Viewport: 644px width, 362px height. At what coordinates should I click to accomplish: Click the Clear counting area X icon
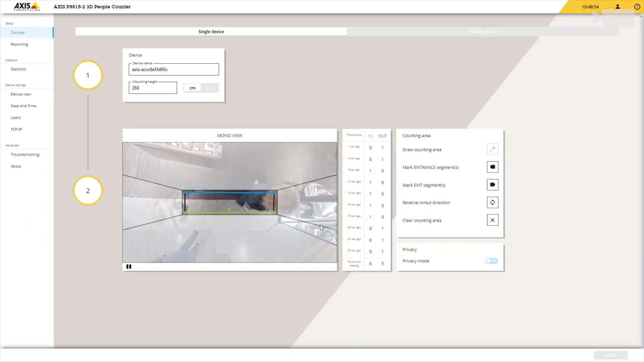492,220
